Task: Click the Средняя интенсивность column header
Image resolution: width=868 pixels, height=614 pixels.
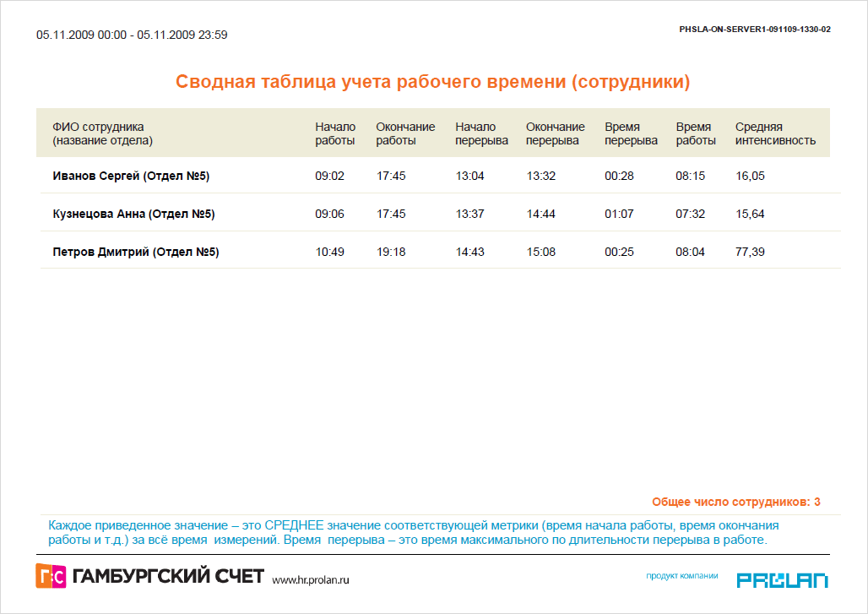Action: [x=776, y=133]
